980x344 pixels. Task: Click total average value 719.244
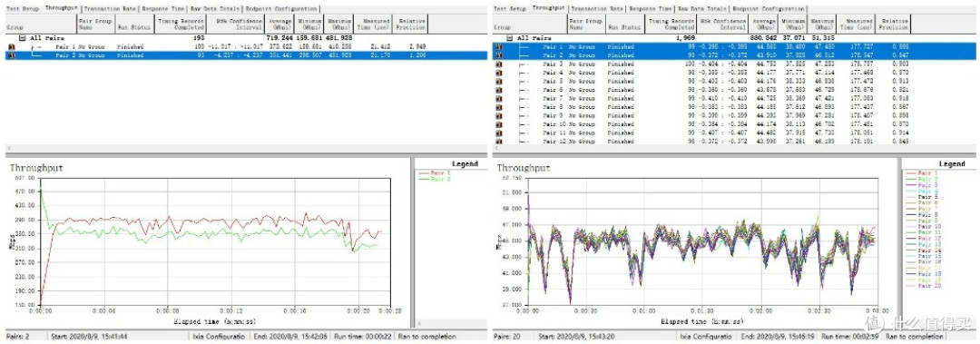(x=280, y=38)
